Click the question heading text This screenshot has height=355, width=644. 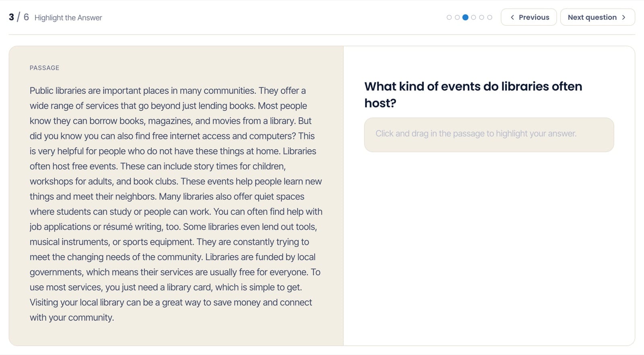(473, 95)
